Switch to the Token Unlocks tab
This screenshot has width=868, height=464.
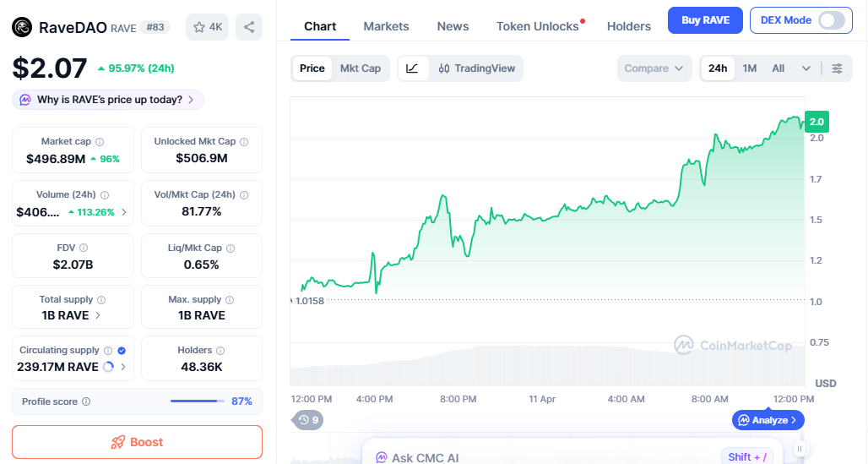click(x=538, y=26)
